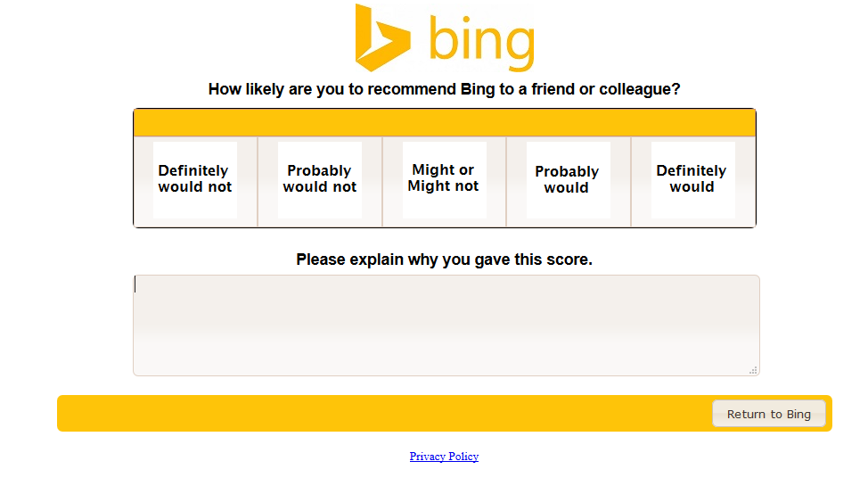
Task: Select the 'Probably would' option
Action: coord(568,179)
